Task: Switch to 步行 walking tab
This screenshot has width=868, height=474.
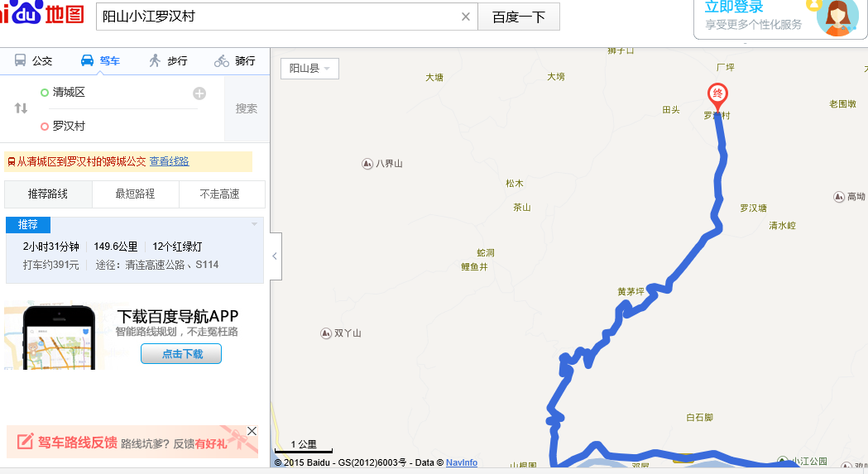Action: point(168,61)
